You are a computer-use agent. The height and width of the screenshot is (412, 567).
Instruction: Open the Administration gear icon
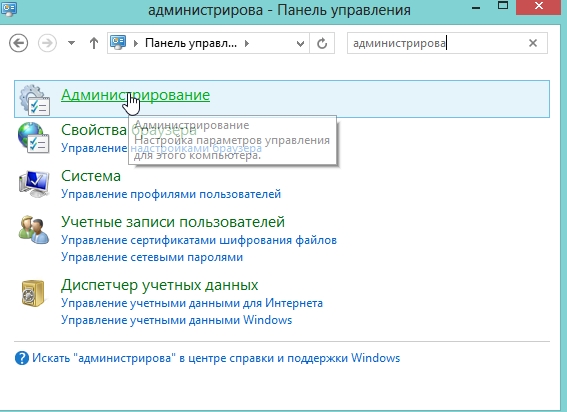[34, 100]
